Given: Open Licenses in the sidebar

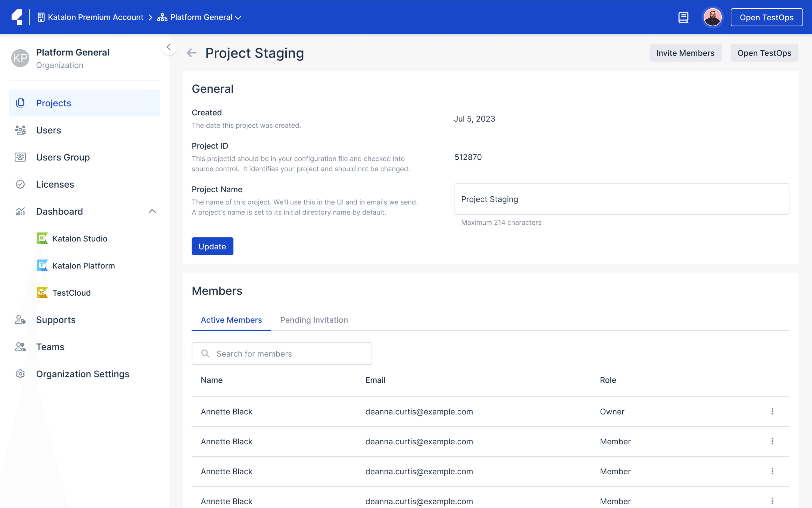Looking at the screenshot, I should coord(85,184).
